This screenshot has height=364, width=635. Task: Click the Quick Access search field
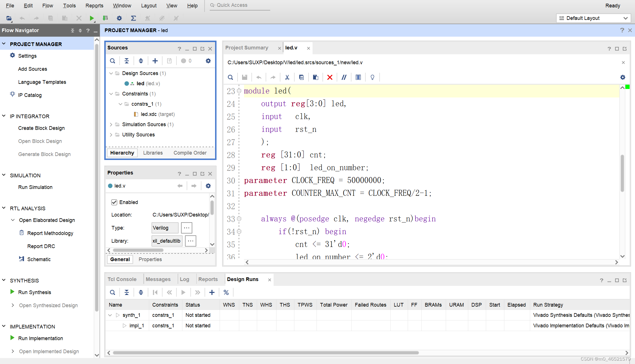240,5
